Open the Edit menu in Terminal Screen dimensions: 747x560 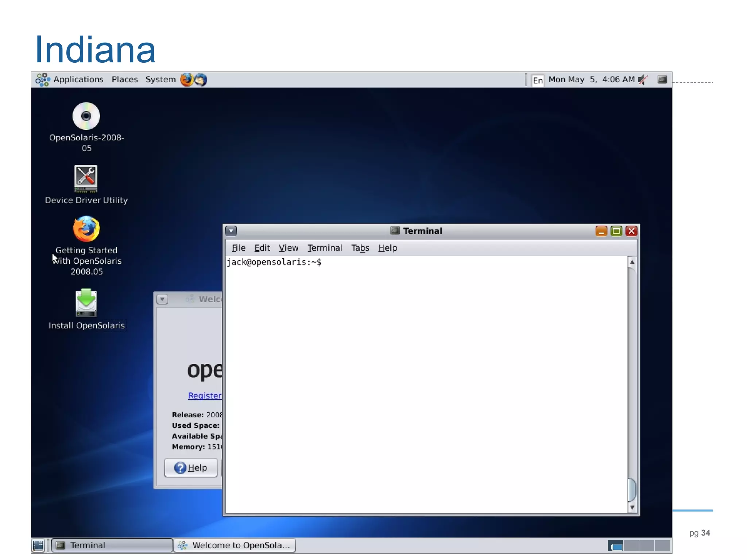pyautogui.click(x=262, y=248)
